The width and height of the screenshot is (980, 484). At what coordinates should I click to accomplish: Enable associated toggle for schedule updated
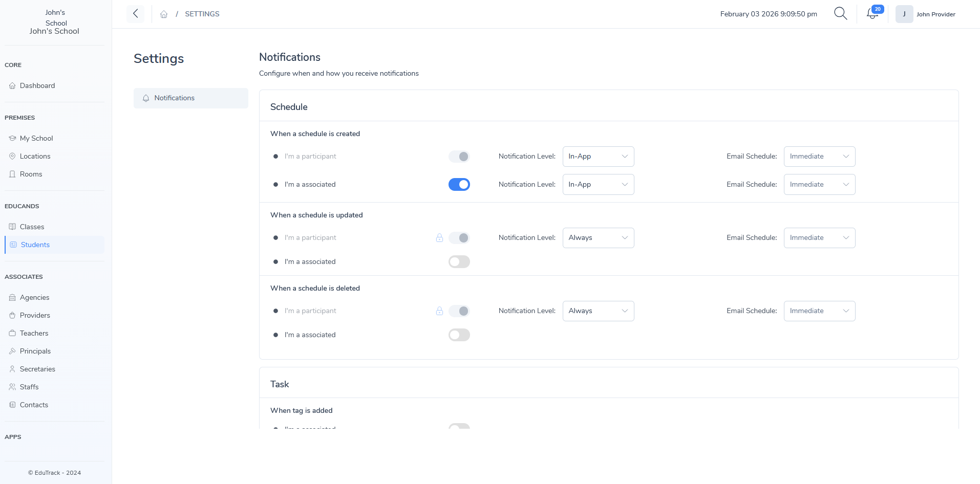pos(459,262)
